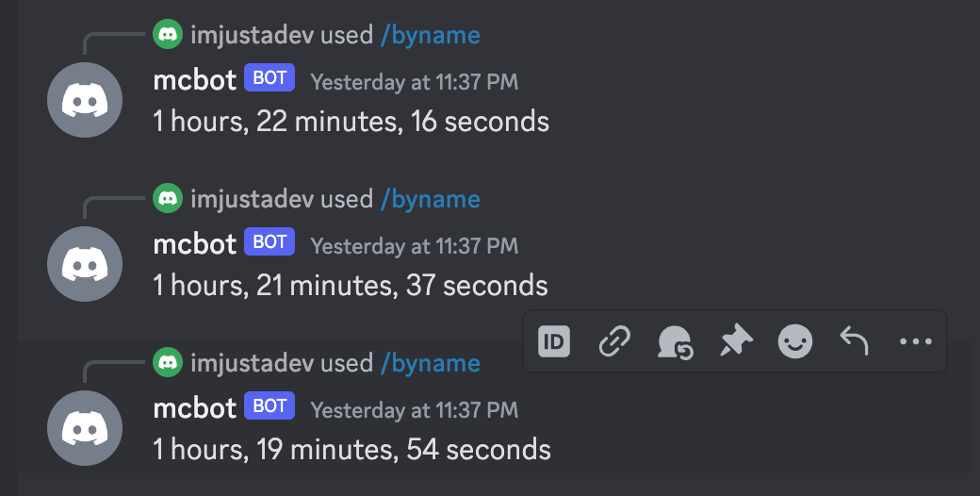
Task: Click the text "1 hours, 19 minutes, 54 seconds"
Action: point(351,449)
